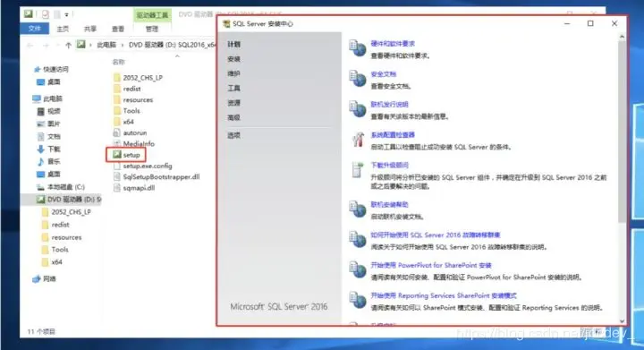Expand breadcrumb chevron after 此电脑
The height and width of the screenshot is (350, 644).
pos(122,45)
